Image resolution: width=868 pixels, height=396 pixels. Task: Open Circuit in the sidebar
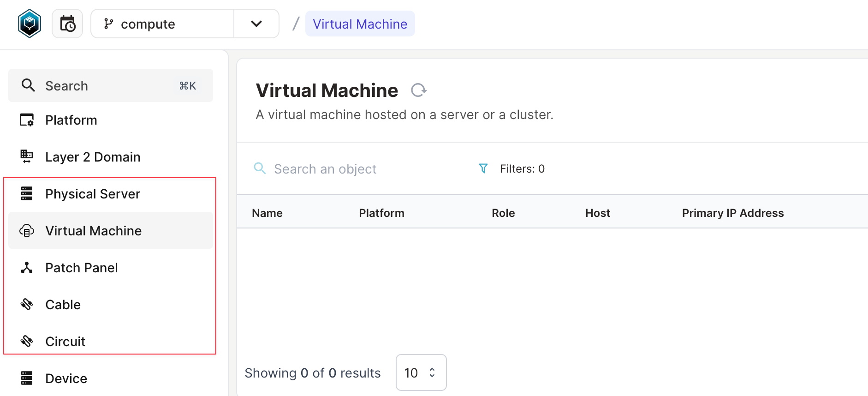click(111, 342)
